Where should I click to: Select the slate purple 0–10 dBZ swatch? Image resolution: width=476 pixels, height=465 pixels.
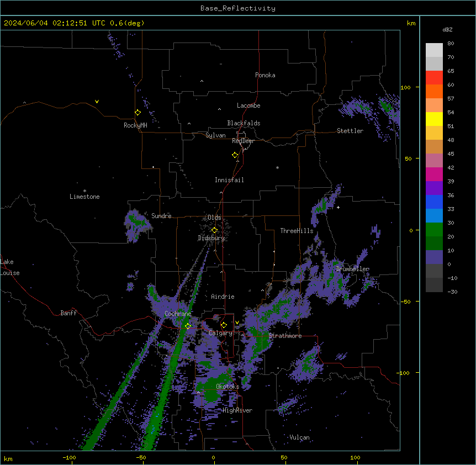(x=434, y=257)
